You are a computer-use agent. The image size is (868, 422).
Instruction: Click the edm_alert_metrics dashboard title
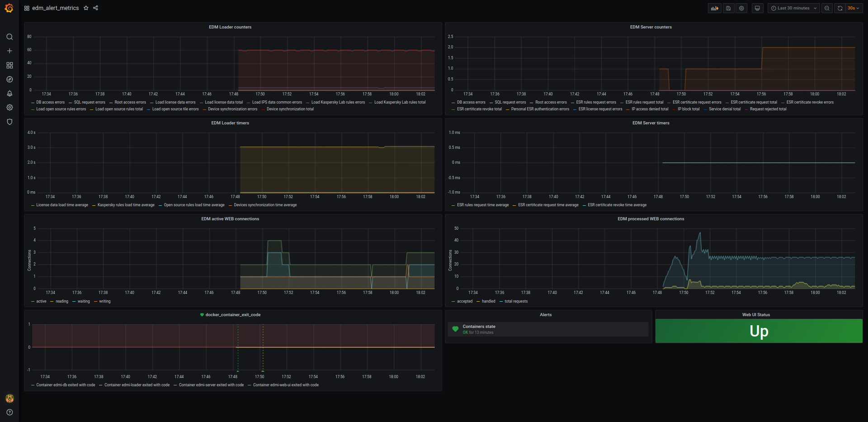(x=55, y=8)
